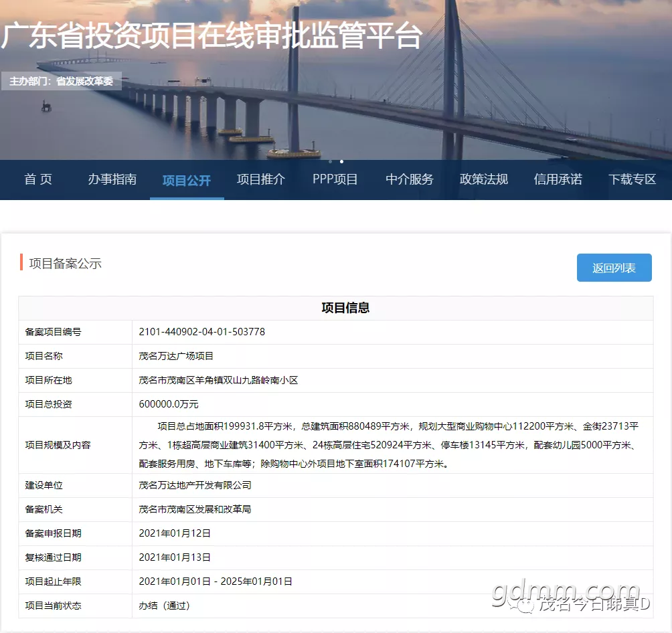This screenshot has height=633, width=672.
Task: Click the project name 茂名万达广场项目
Action: point(176,356)
